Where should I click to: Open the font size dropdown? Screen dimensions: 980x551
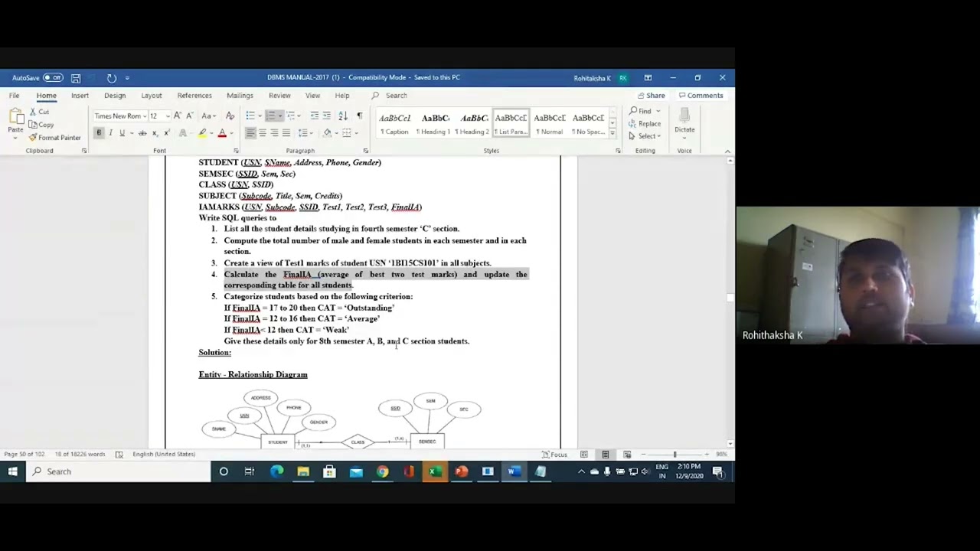tap(168, 116)
